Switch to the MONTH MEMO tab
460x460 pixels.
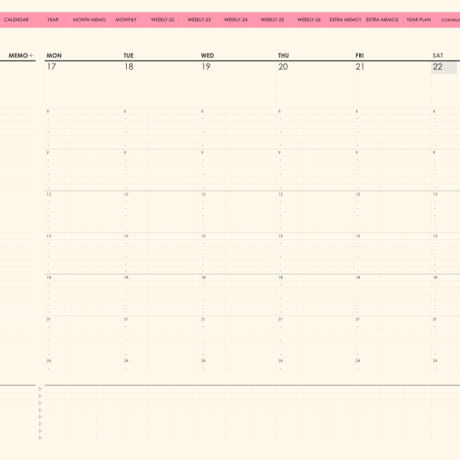coord(89,20)
